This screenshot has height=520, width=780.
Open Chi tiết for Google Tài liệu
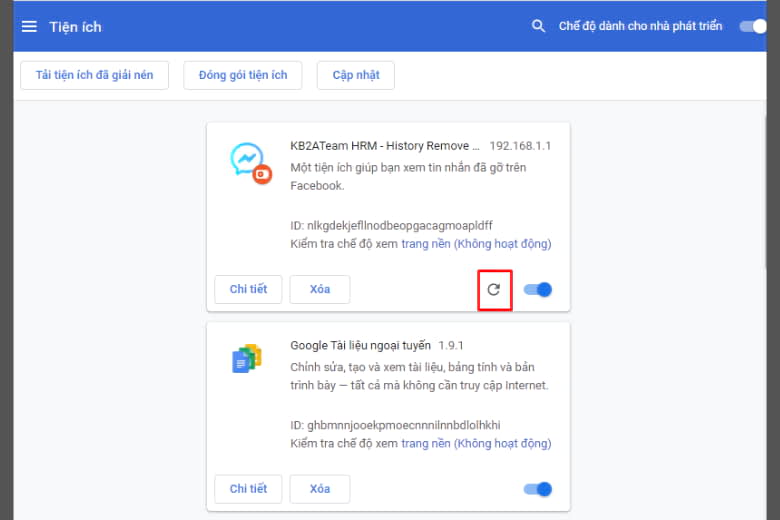[248, 489]
